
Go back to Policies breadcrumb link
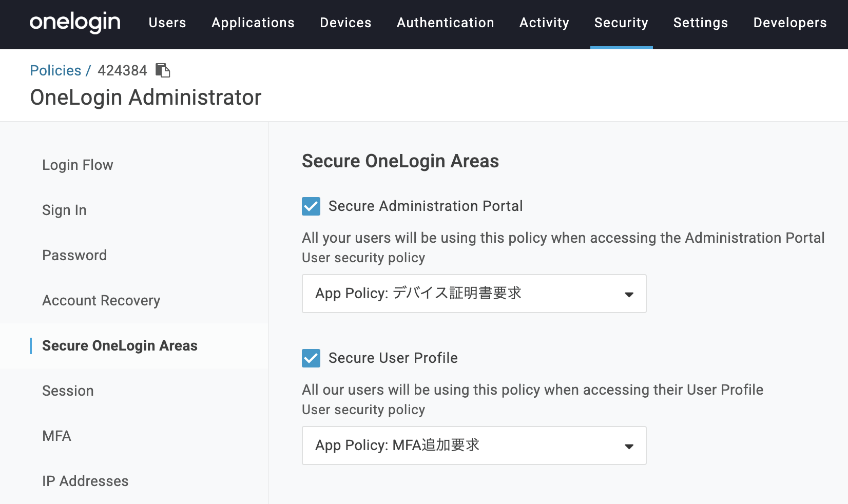[55, 70]
